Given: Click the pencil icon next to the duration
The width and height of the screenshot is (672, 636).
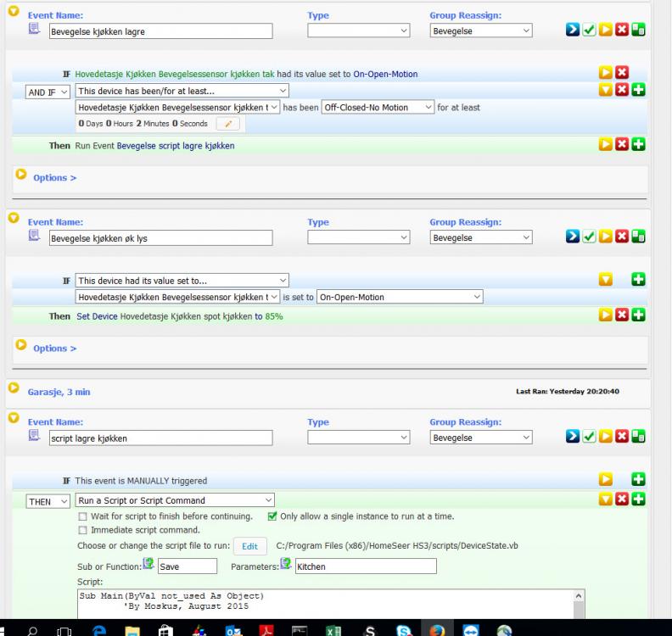Looking at the screenshot, I should click(227, 124).
